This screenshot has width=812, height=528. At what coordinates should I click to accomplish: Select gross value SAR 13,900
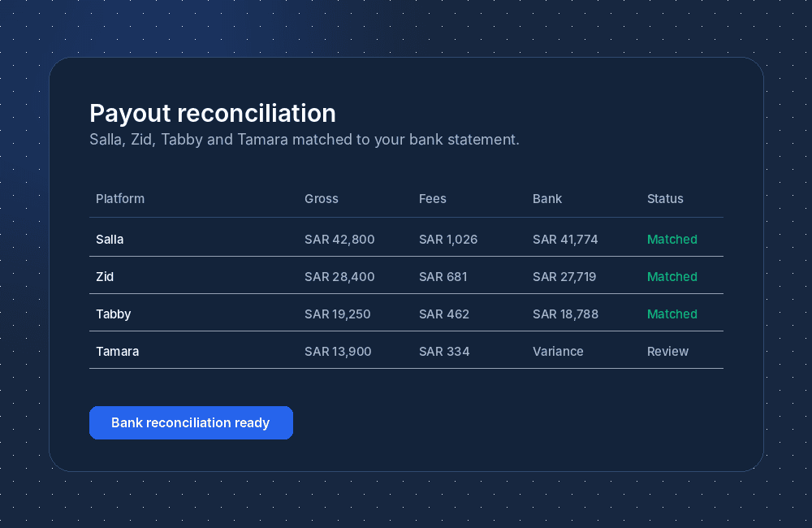(x=338, y=351)
